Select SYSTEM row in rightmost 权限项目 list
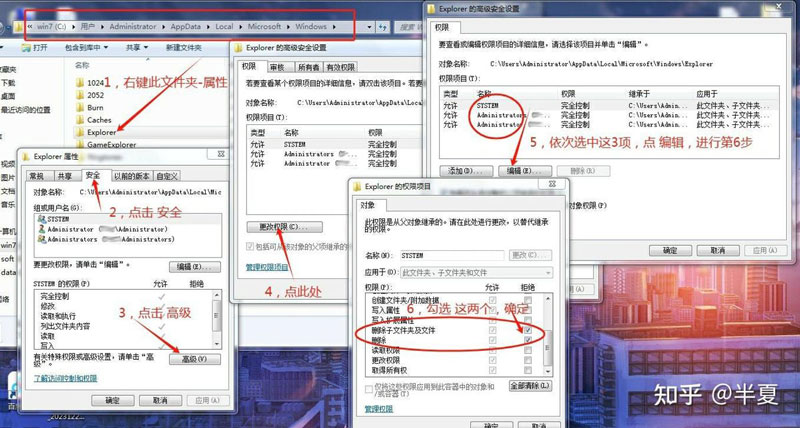The image size is (800, 428). point(610,106)
